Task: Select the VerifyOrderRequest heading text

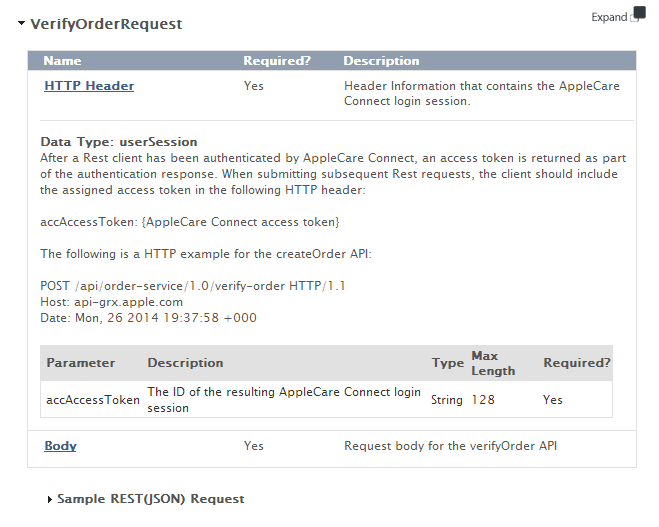Action: click(106, 24)
